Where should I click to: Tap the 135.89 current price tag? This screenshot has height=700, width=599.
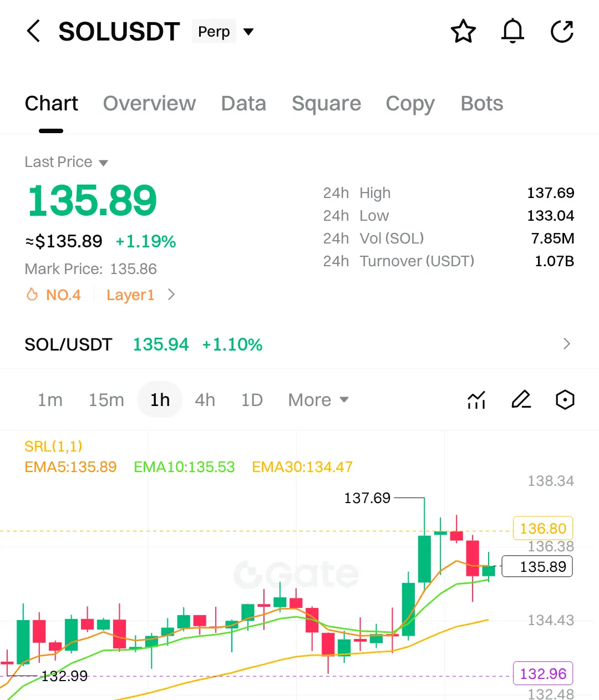tap(537, 566)
